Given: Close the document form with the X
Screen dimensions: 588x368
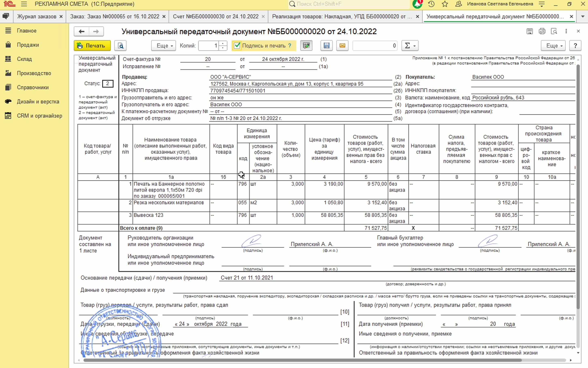Looking at the screenshot, I should pos(578,31).
